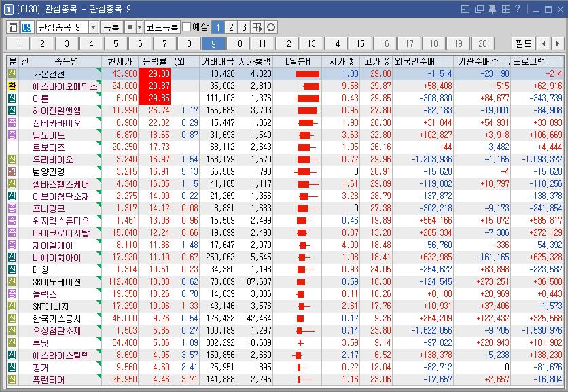Image resolution: width=568 pixels, height=392 pixels.
Task: Click the 기관순매수 column header
Action: pyautogui.click(x=482, y=62)
